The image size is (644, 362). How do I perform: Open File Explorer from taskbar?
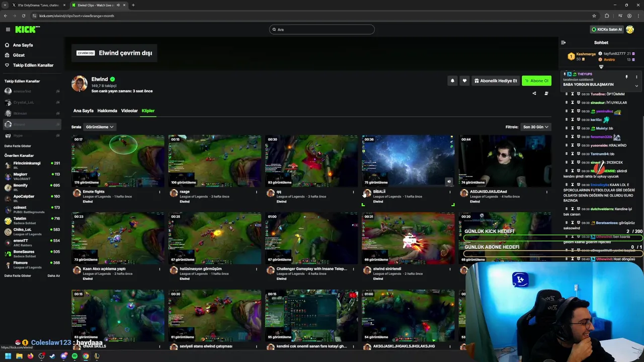[x=19, y=356]
